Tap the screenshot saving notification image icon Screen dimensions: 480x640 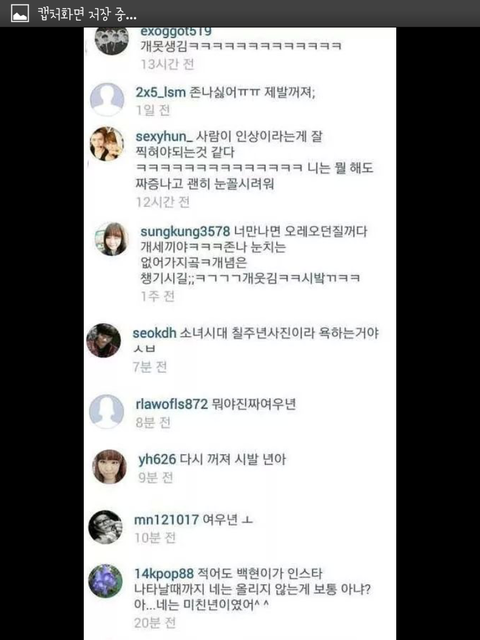point(20,13)
